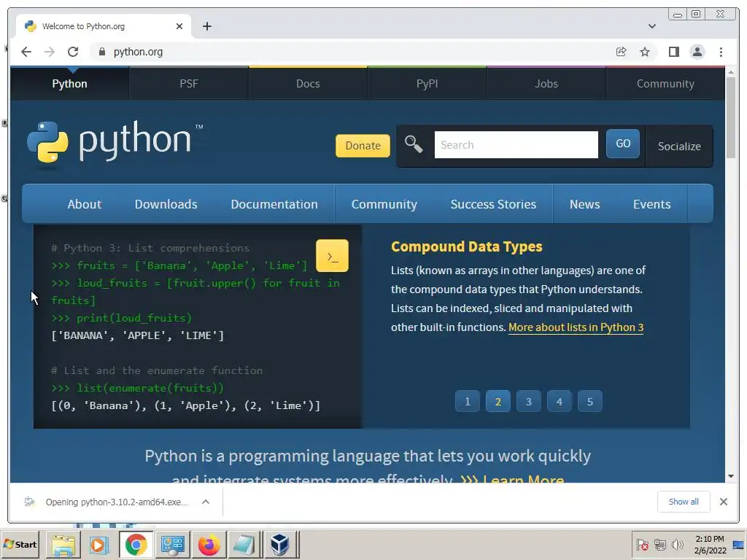Bookmark this page with the star icon
The width and height of the screenshot is (747, 560).
[x=645, y=52]
